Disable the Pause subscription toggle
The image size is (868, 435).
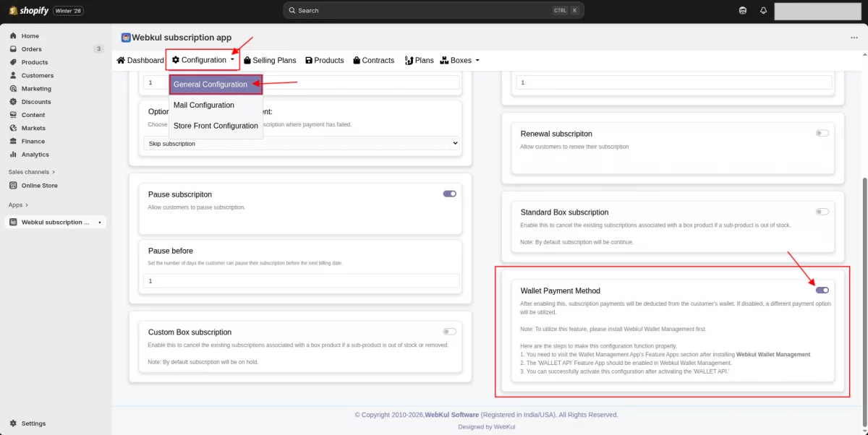coord(449,194)
